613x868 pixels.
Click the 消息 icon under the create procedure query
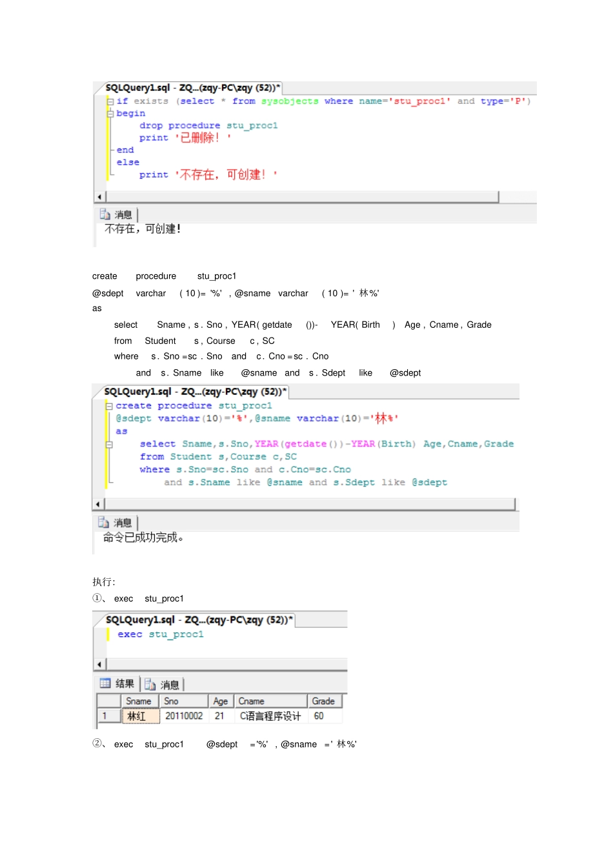point(104,522)
